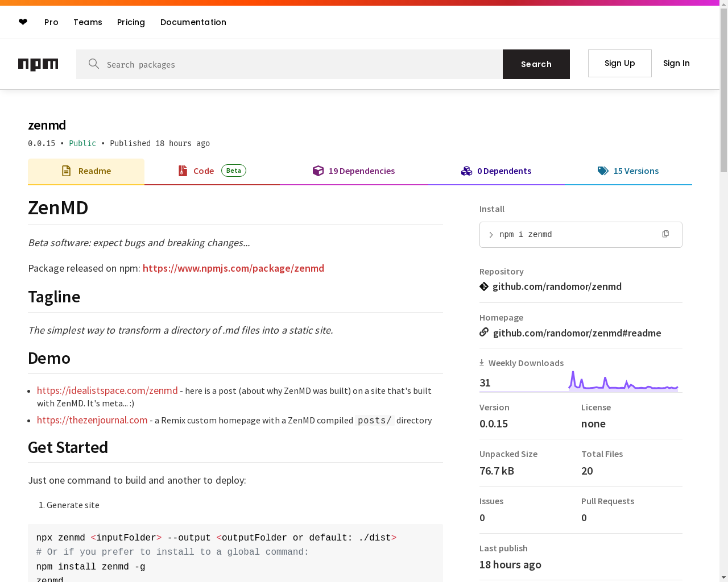Image resolution: width=728 pixels, height=582 pixels.
Task: Open Documentation in top navigation
Action: coord(193,22)
